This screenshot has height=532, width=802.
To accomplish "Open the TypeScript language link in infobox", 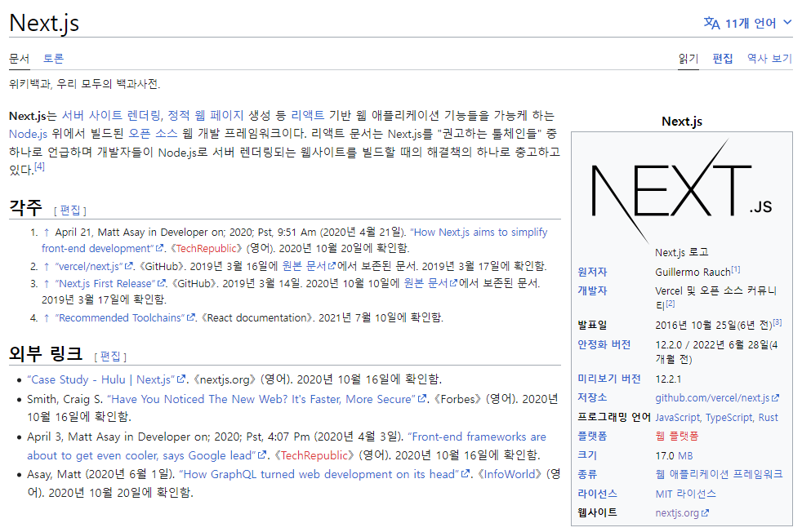I will click(729, 418).
